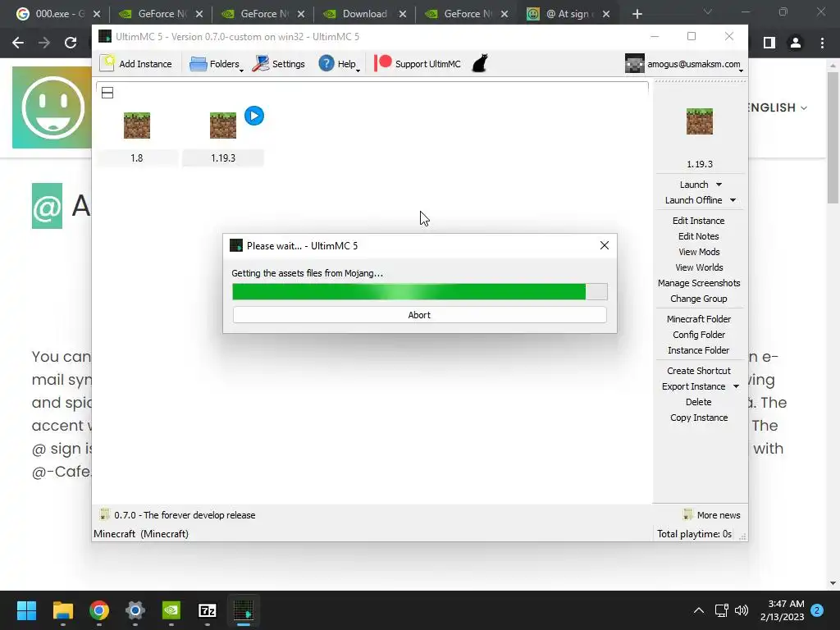
Task: Click Delete in instance panel
Action: (x=699, y=402)
